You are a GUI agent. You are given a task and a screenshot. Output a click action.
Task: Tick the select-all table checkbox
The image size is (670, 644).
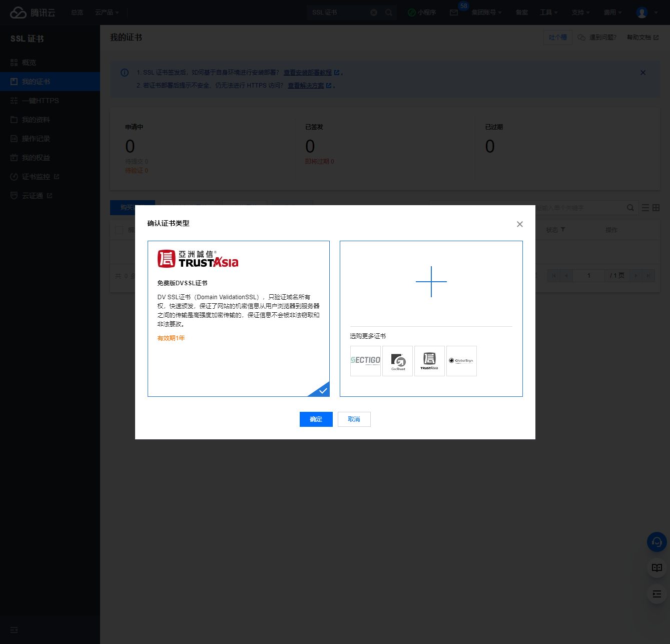click(119, 230)
